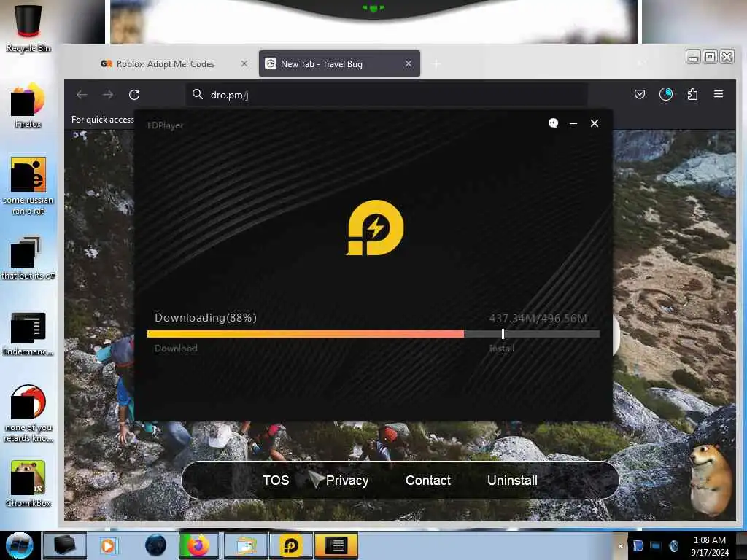Open the Windows Start menu
The image size is (747, 560).
pyautogui.click(x=19, y=545)
